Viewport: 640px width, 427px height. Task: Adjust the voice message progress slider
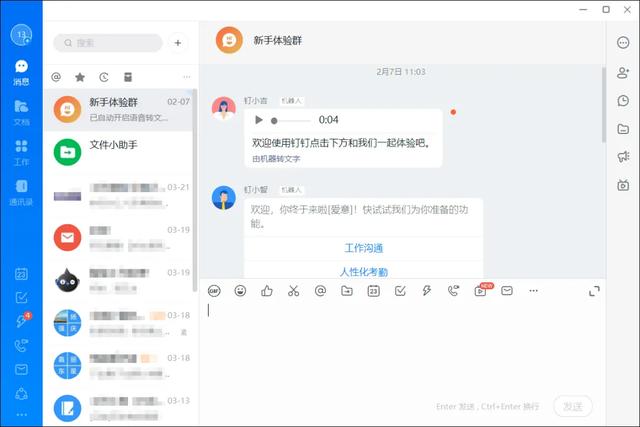(x=291, y=120)
